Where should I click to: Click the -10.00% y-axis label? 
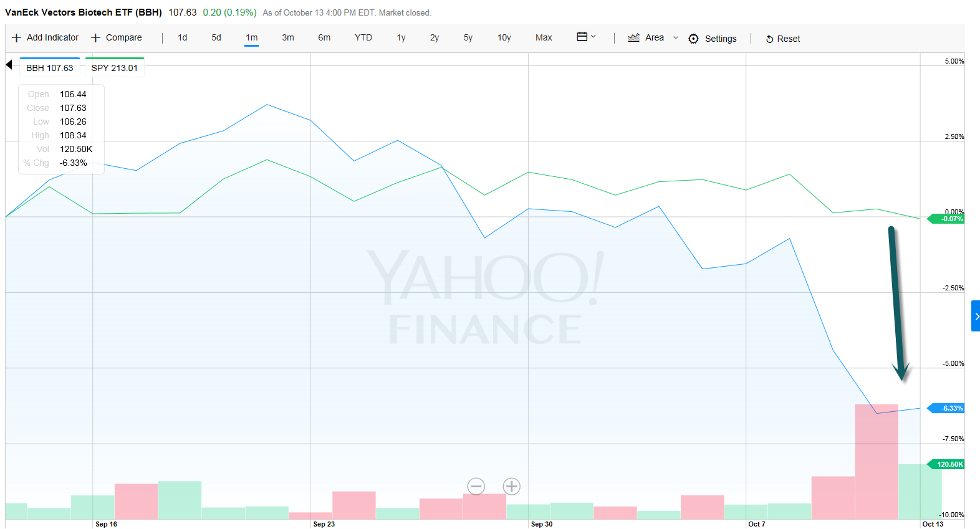[951, 515]
